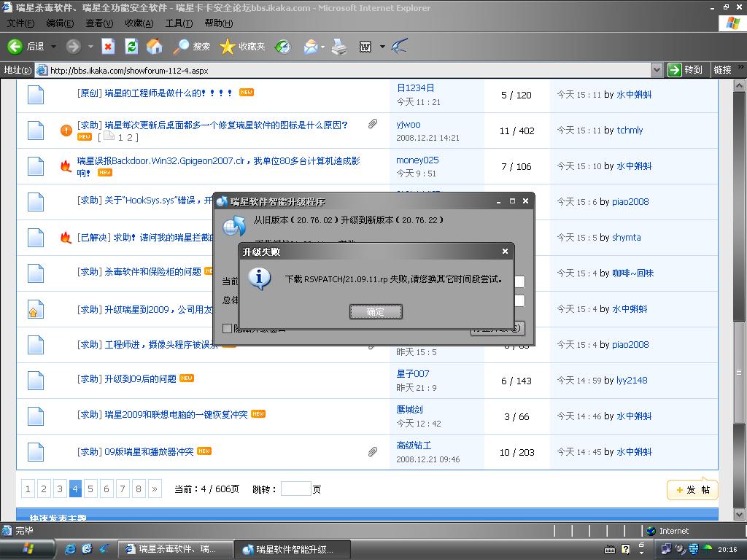Open thread 升级到09后的问题
The height and width of the screenshot is (560, 747).
(140, 378)
